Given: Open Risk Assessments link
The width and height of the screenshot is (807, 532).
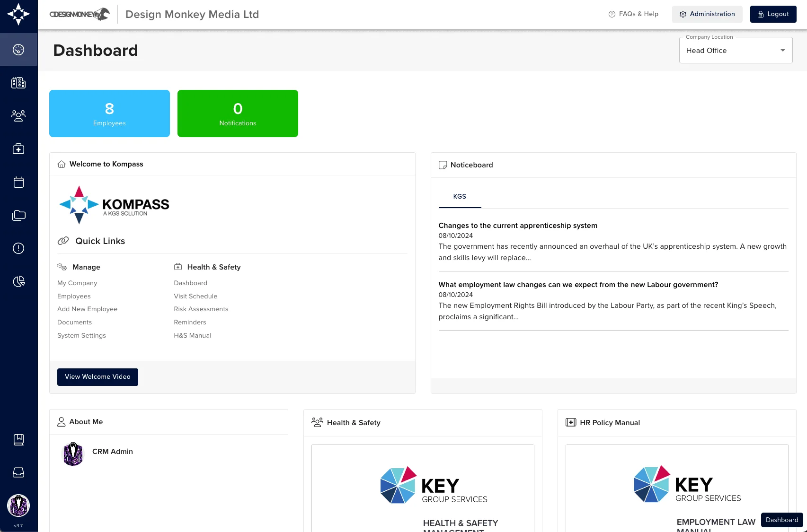Looking at the screenshot, I should (x=201, y=309).
